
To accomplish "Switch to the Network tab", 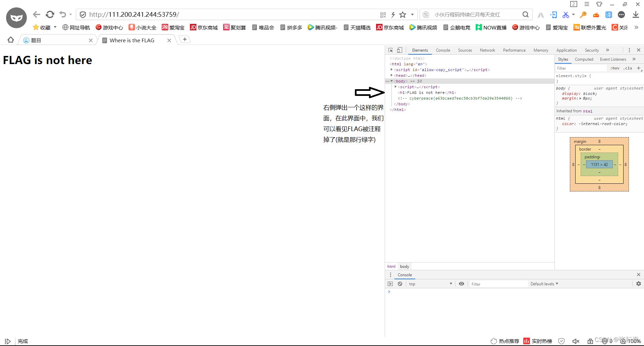I will point(487,50).
